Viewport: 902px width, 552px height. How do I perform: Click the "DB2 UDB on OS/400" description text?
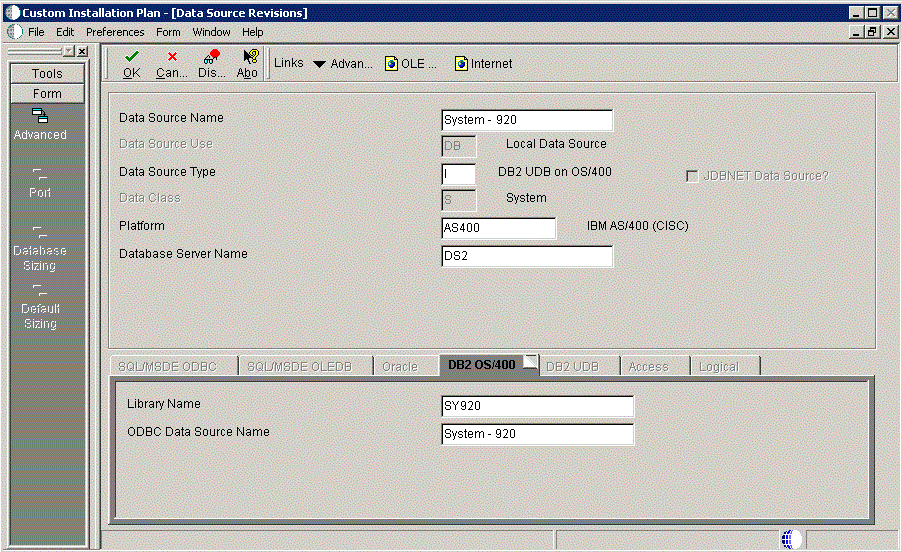(555, 172)
